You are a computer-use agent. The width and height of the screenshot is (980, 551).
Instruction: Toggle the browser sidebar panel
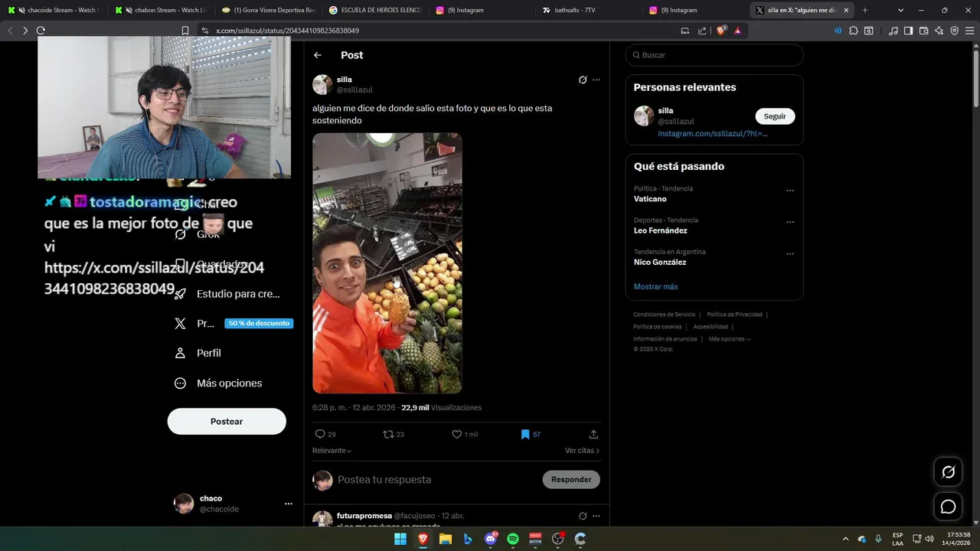point(908,31)
